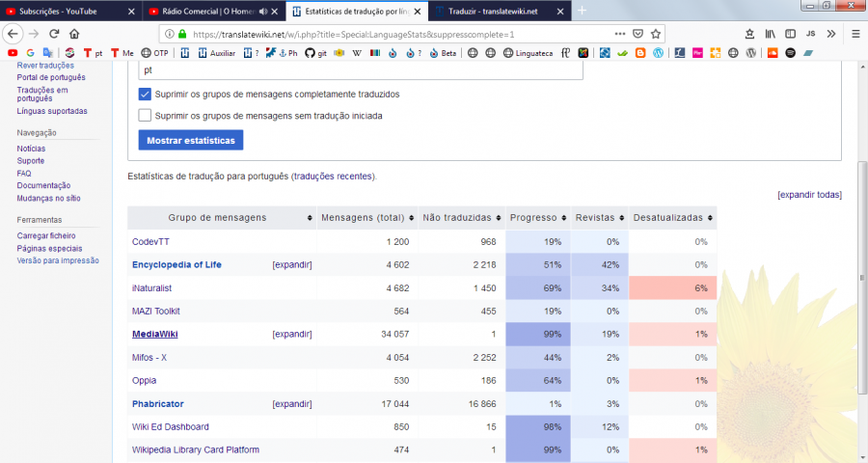Sort by Revistas column
This screenshot has width=868, height=463.
600,218
